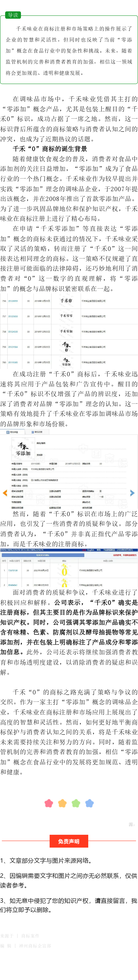Click the pink flower decoration icon
138x980 pixels.
[49, 803]
